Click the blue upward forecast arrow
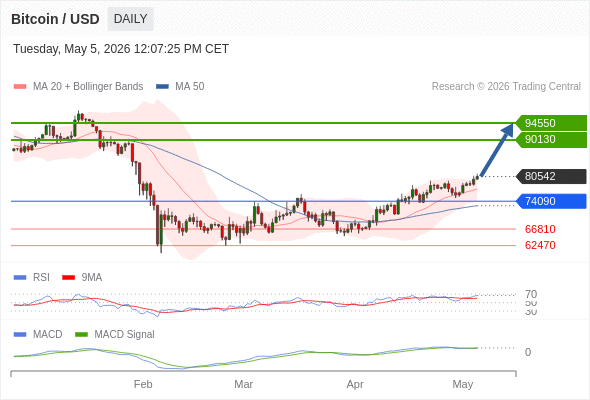This screenshot has height=400, width=590. coord(497,150)
